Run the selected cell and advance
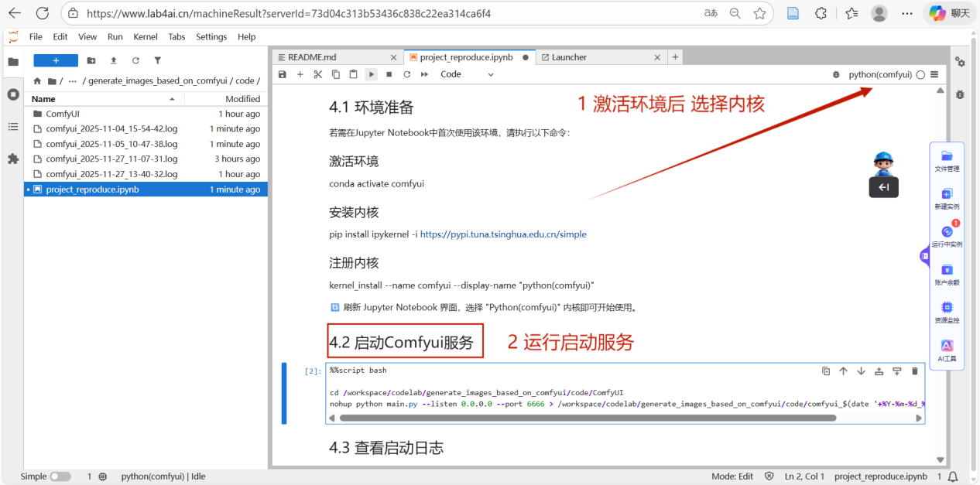The image size is (980, 485). click(372, 74)
